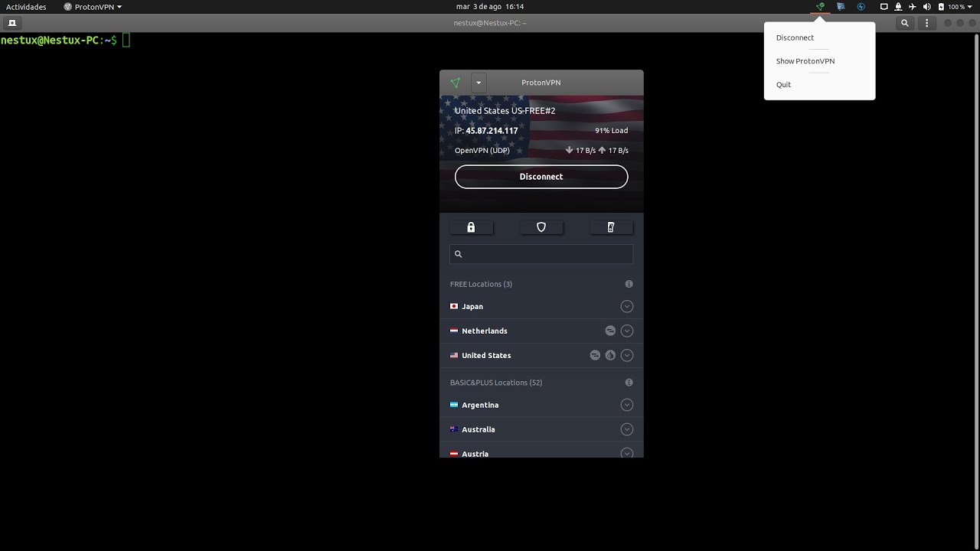Select Netherlands in the free locations
Viewport: 980px width, 551px height.
point(485,331)
